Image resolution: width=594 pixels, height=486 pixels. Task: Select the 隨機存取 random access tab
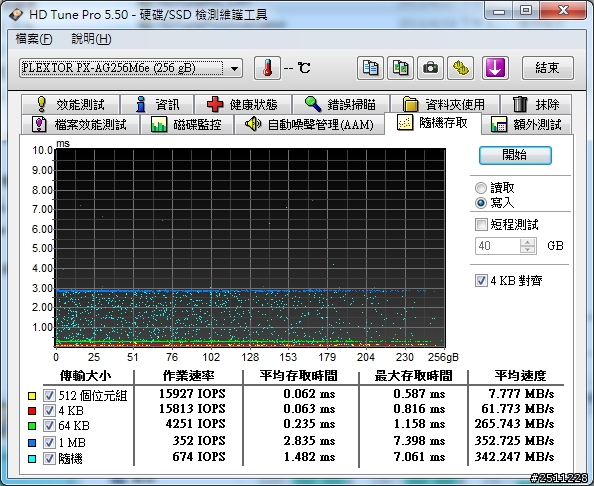tap(433, 123)
